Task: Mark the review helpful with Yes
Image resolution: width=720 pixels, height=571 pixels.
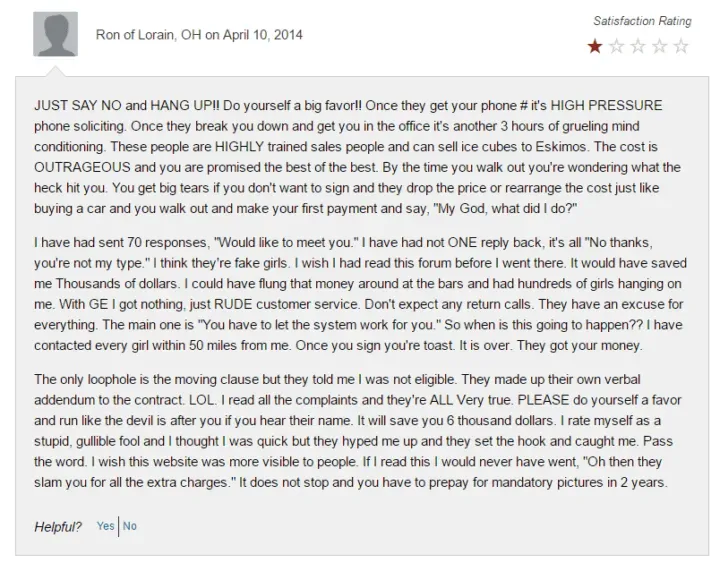Action: [105, 526]
